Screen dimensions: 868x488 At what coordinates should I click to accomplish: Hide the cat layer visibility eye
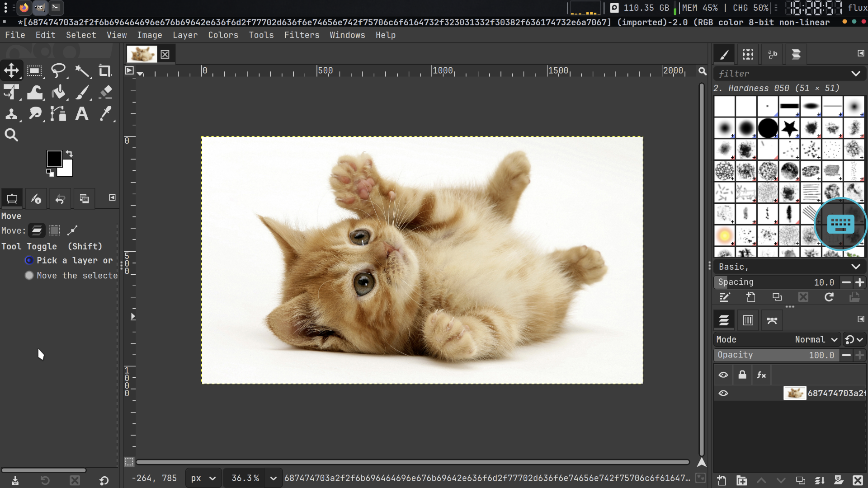click(x=723, y=393)
